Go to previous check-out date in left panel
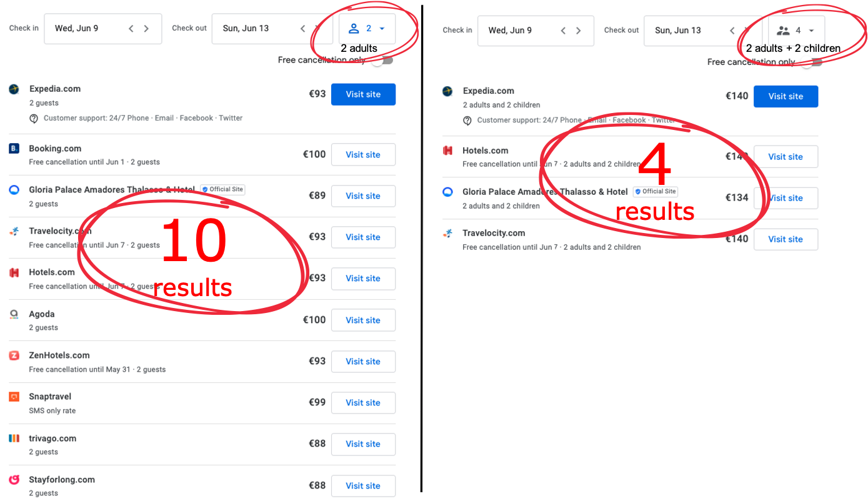 pos(303,29)
